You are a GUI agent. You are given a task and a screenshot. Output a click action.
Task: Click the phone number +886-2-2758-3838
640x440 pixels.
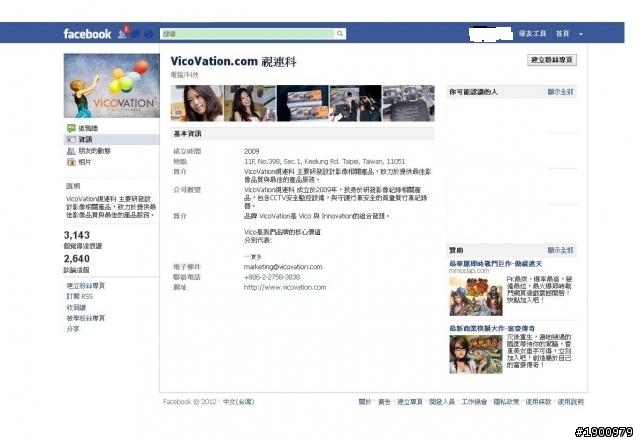point(272,277)
